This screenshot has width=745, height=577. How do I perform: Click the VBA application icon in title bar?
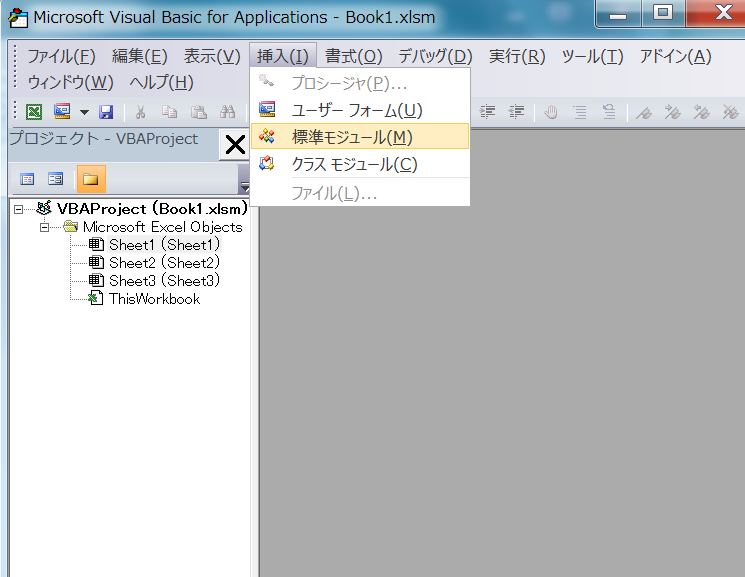point(19,18)
